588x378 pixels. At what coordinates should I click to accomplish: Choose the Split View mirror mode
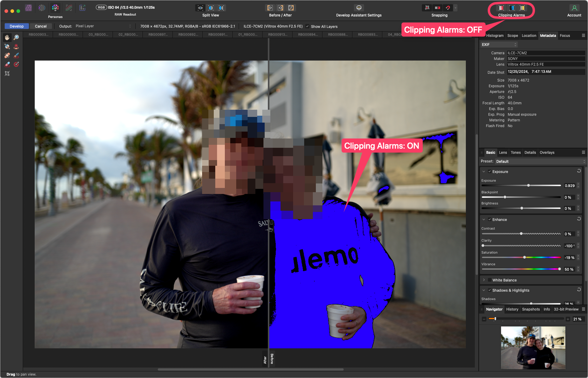pyautogui.click(x=221, y=8)
